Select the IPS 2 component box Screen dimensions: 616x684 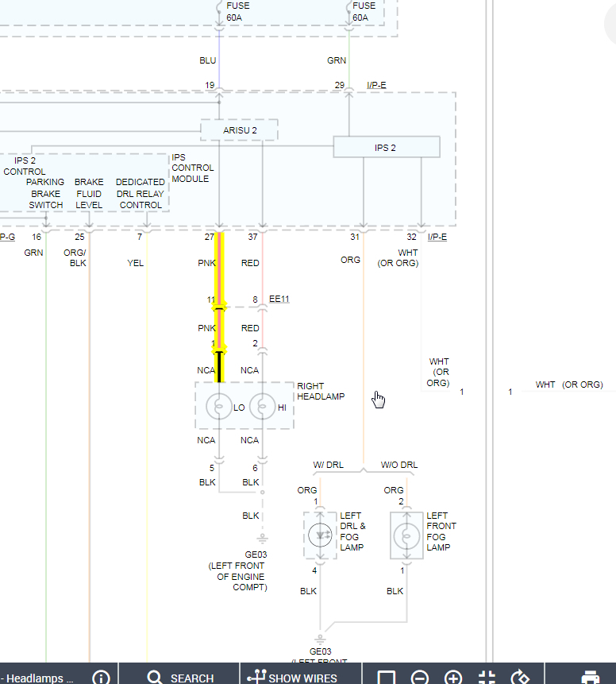[x=387, y=147]
